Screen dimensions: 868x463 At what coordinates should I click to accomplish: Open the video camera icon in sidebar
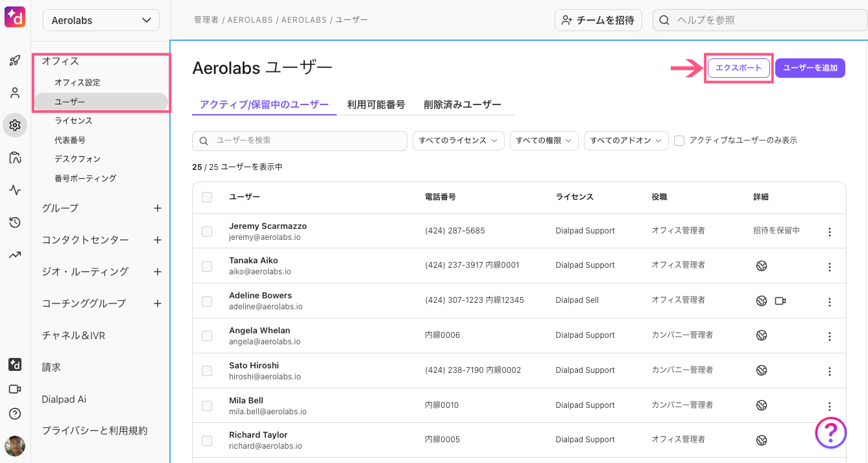pos(15,389)
